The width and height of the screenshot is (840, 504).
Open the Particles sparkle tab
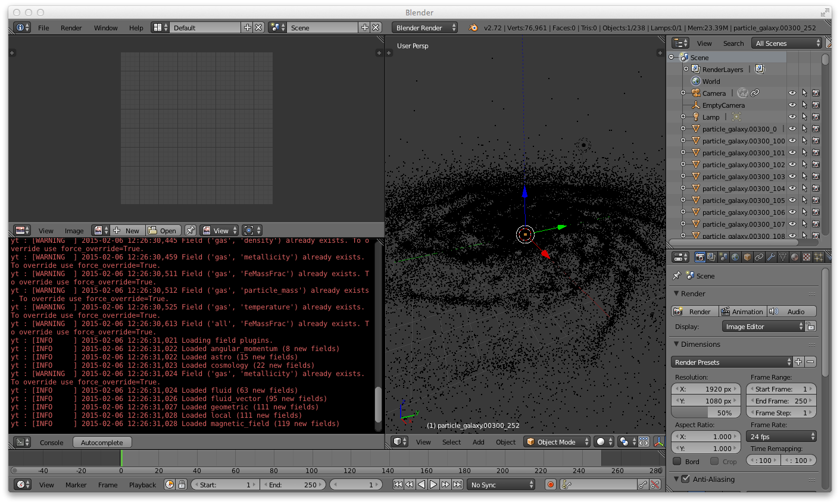tap(819, 257)
